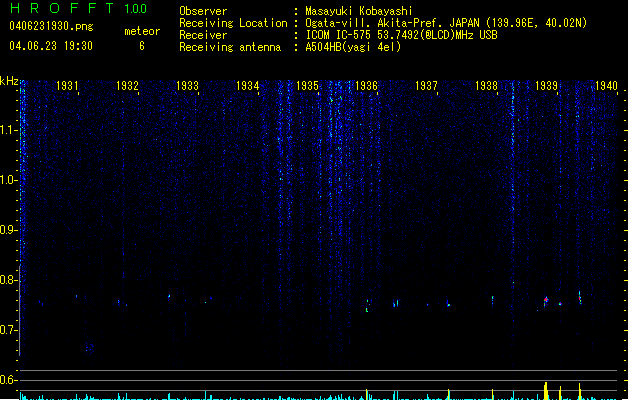
Task: Click the red meteor echo near 1939
Action: (x=546, y=300)
